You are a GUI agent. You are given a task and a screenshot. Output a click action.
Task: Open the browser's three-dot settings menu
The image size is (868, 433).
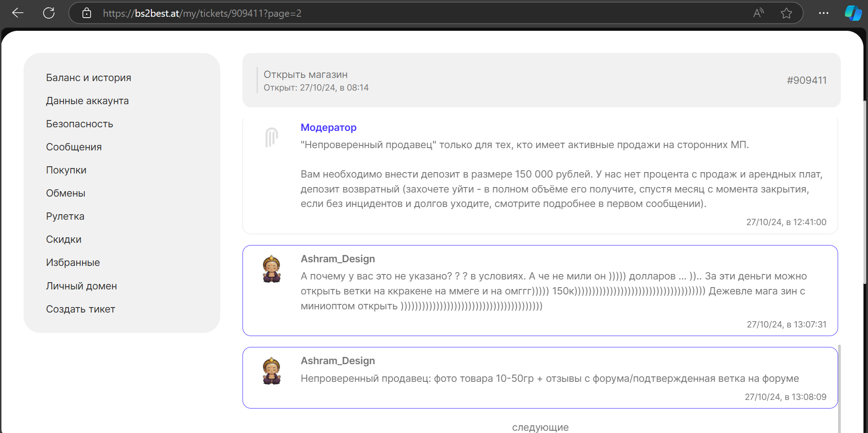[824, 13]
